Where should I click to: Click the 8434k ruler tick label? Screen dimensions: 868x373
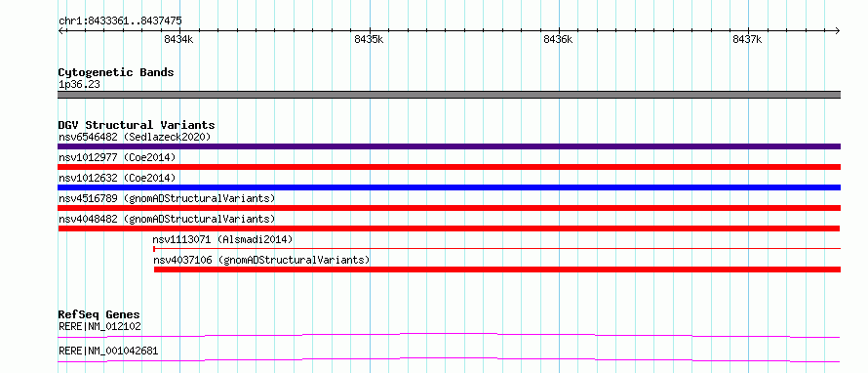click(178, 39)
